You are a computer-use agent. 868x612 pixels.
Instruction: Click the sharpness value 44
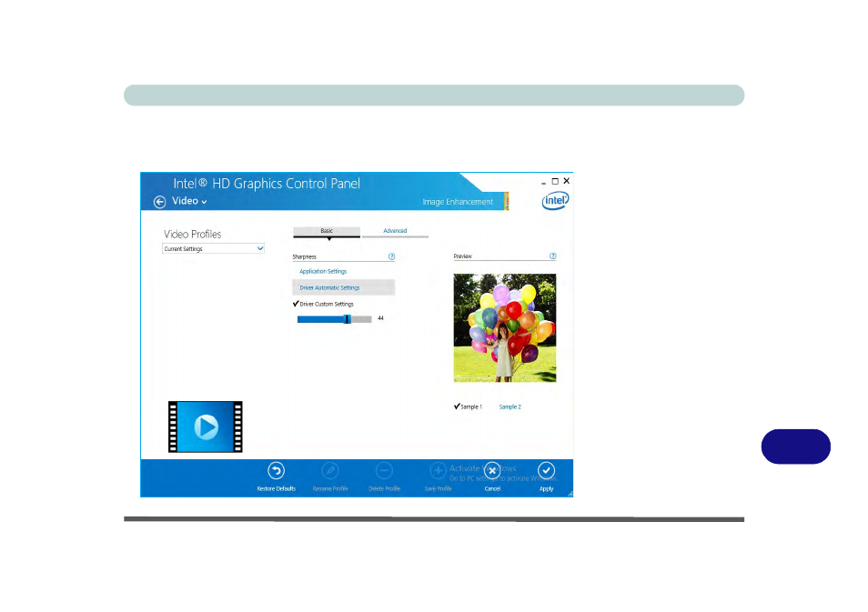(380, 318)
